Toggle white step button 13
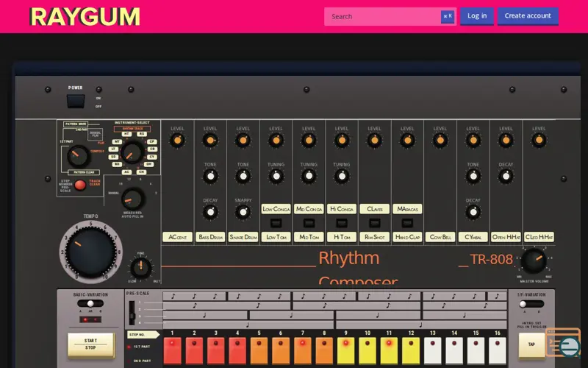The height and width of the screenshot is (368, 588). tap(433, 350)
